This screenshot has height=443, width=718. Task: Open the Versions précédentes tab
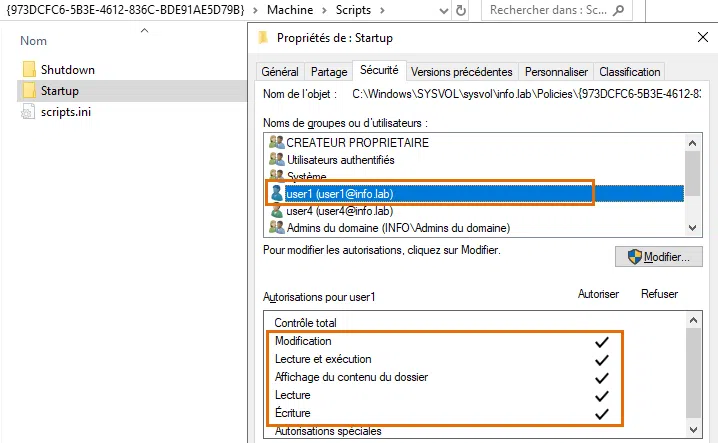click(x=462, y=72)
